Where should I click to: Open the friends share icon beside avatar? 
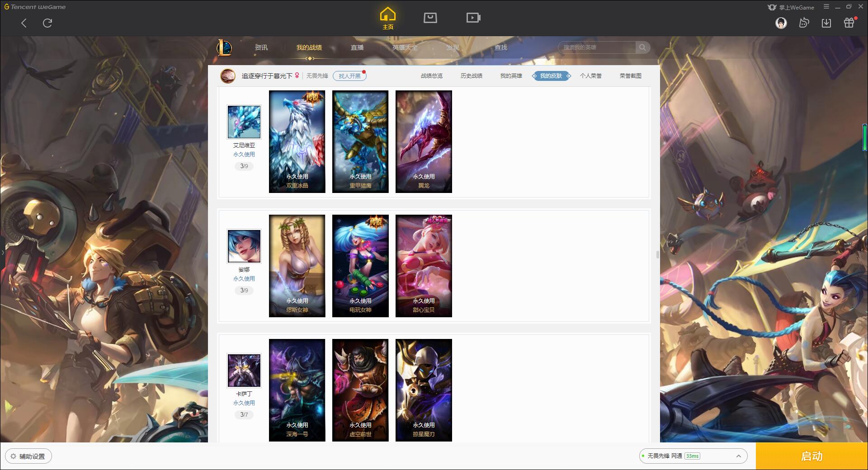[x=804, y=23]
